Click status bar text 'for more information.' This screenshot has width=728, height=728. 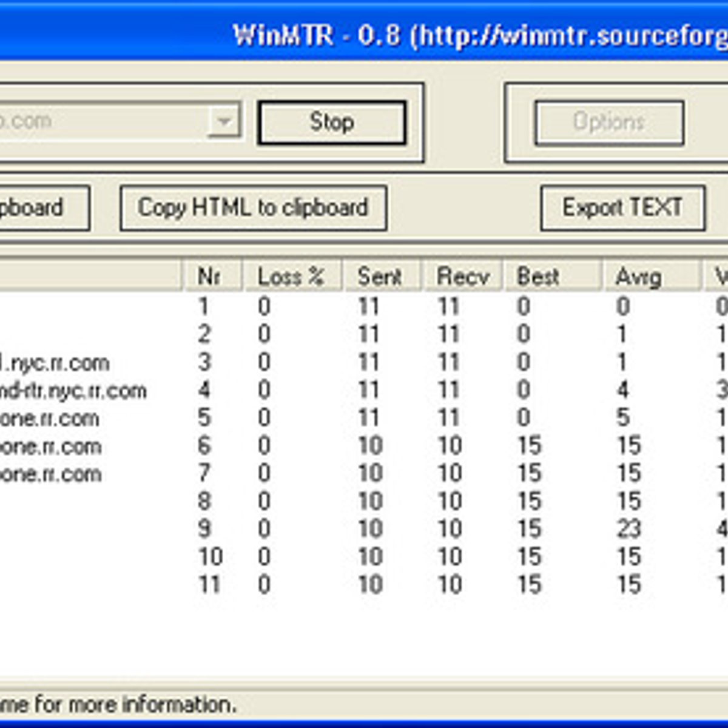[x=135, y=705]
